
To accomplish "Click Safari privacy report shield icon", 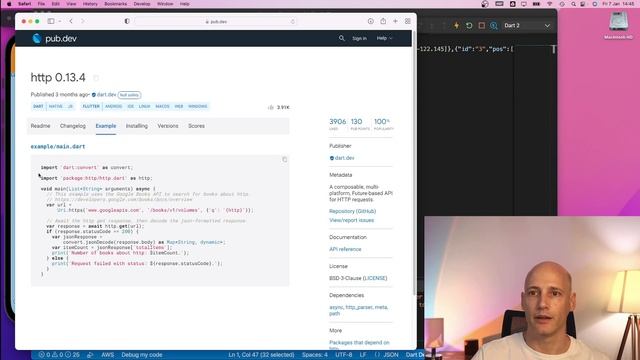I will 127,21.
